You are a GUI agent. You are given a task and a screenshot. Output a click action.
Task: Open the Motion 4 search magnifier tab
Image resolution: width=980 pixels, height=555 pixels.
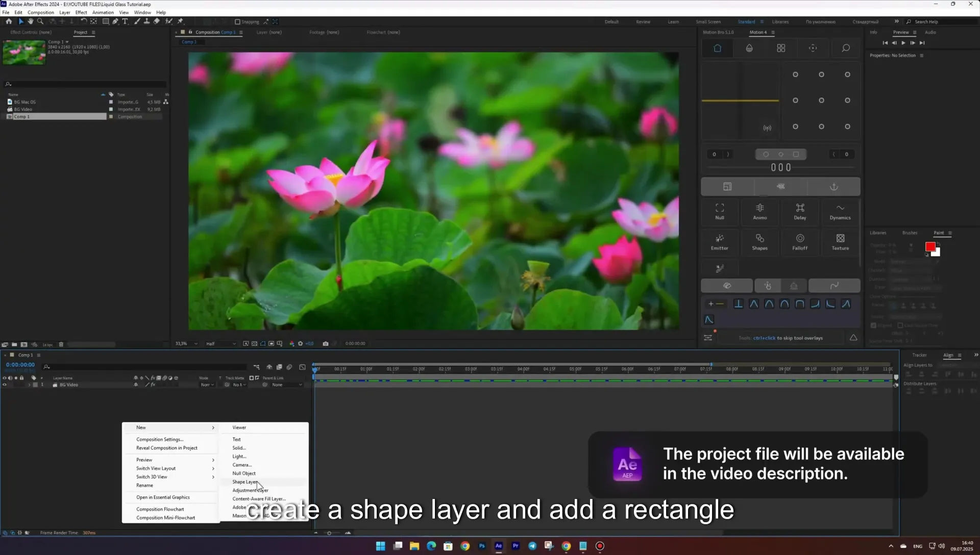[846, 48]
